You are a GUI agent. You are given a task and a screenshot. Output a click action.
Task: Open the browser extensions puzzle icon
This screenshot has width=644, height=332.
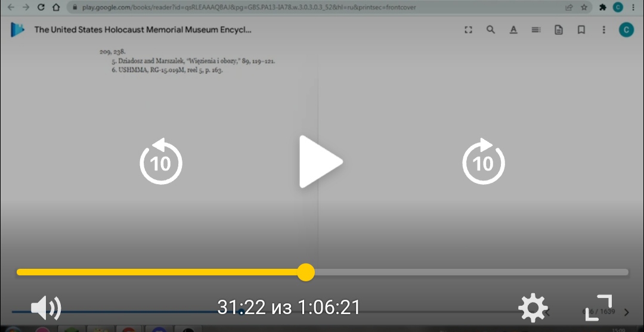click(x=603, y=7)
